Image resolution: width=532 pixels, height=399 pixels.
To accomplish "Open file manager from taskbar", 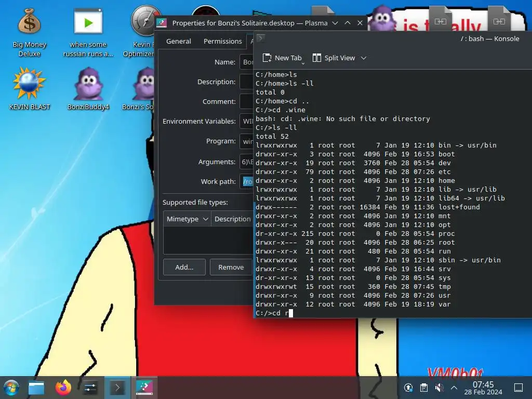I will tap(36, 388).
